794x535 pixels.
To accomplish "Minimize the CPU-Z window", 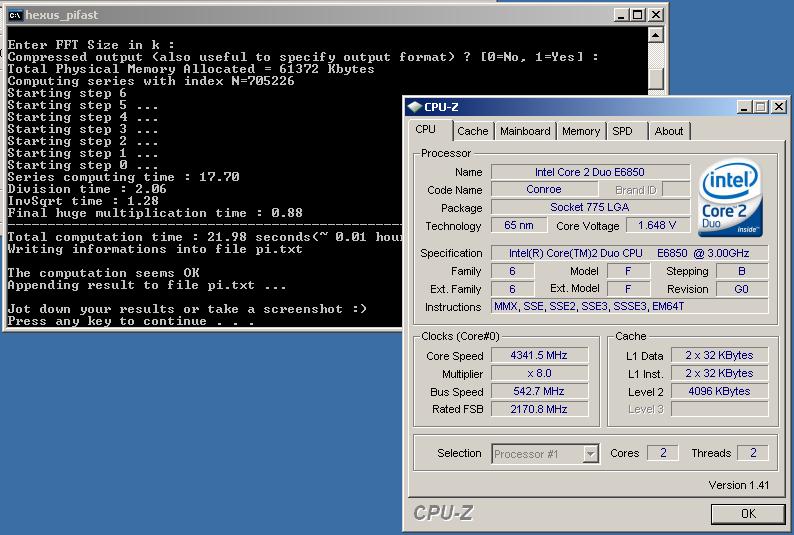I will [x=744, y=107].
